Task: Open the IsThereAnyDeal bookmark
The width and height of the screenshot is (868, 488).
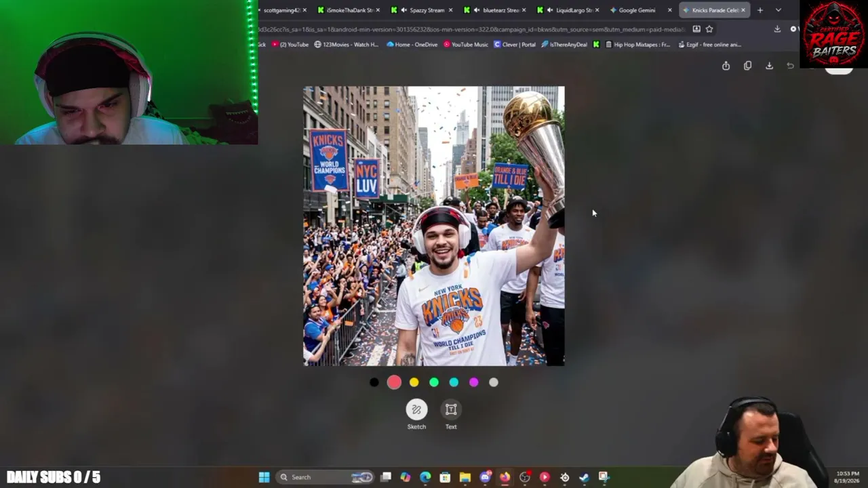Action: [x=564, y=45]
